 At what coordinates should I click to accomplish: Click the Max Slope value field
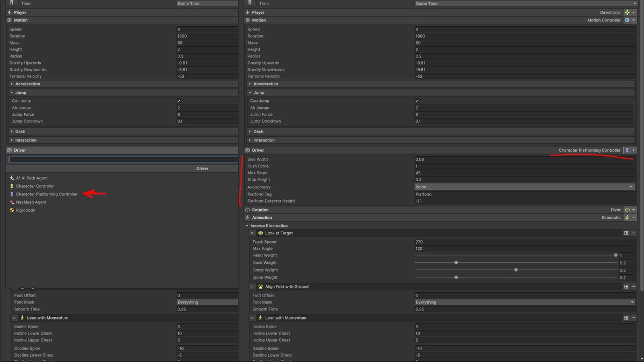(x=525, y=173)
